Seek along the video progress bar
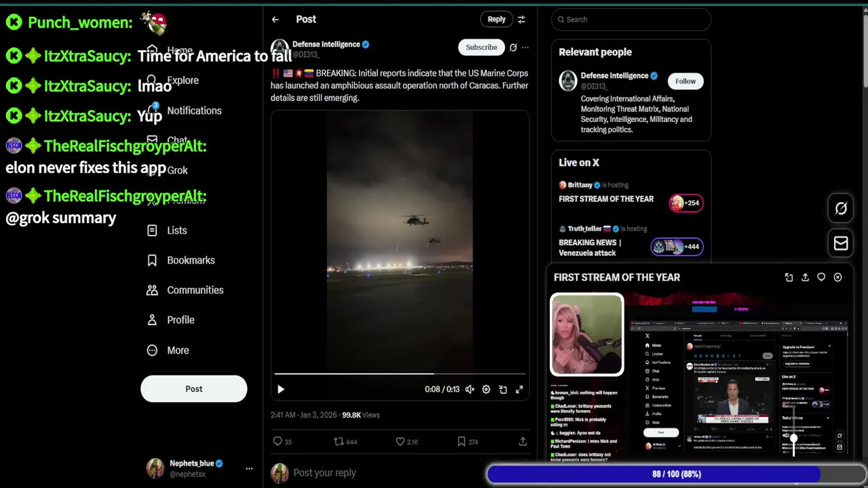The height and width of the screenshot is (488, 868). (400, 373)
